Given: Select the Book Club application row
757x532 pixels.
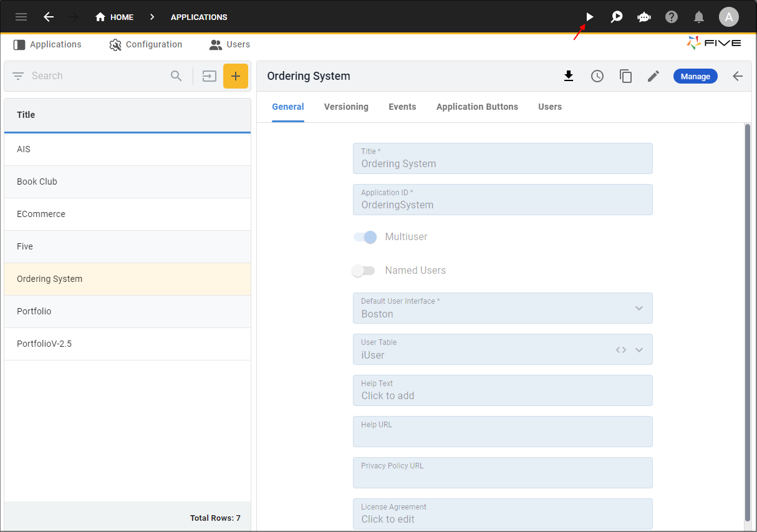Looking at the screenshot, I should pos(127,182).
